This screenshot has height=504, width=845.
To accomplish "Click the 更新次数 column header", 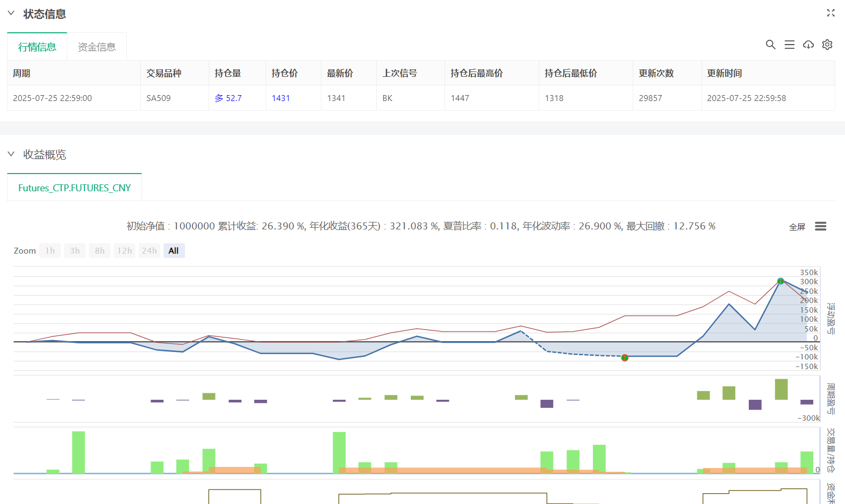I will pos(667,73).
